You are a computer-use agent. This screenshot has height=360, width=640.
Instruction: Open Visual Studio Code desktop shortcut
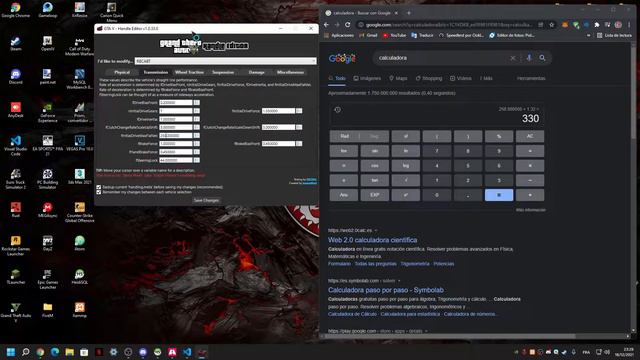tap(16, 145)
